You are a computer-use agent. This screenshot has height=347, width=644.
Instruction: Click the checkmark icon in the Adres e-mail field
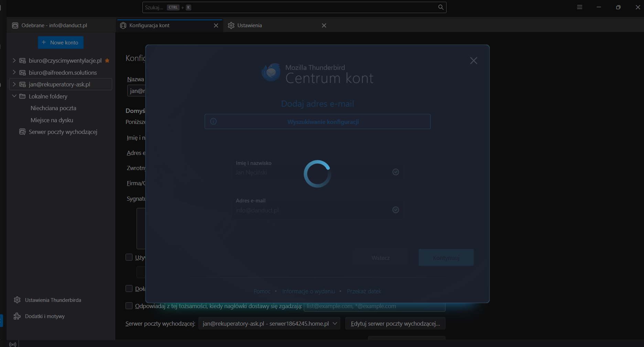click(396, 210)
